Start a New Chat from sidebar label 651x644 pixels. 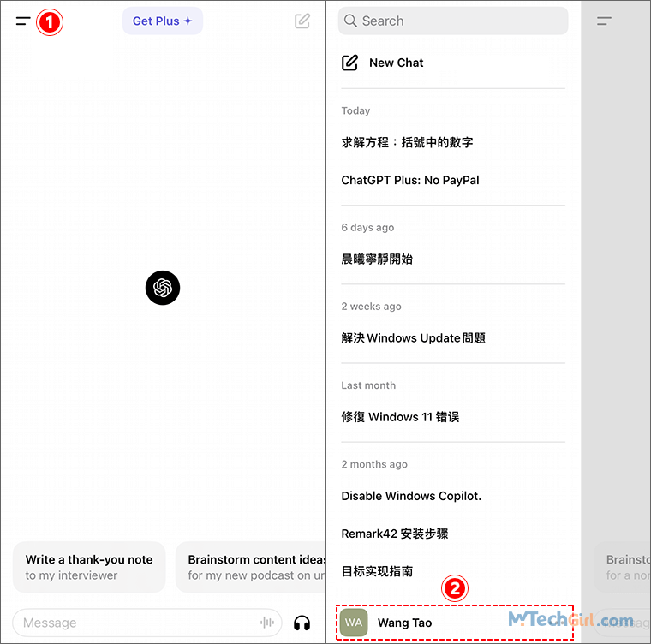396,63
